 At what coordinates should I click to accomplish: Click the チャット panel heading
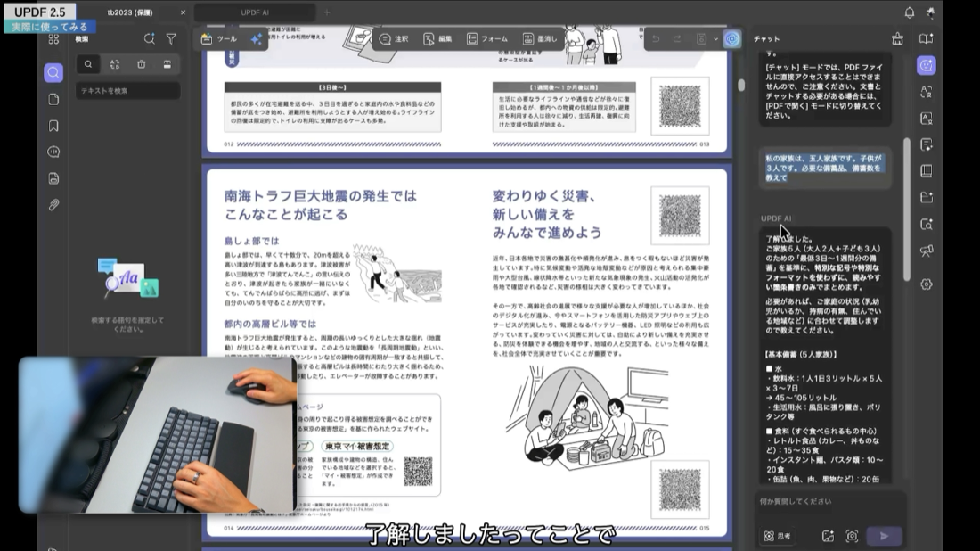tap(766, 38)
